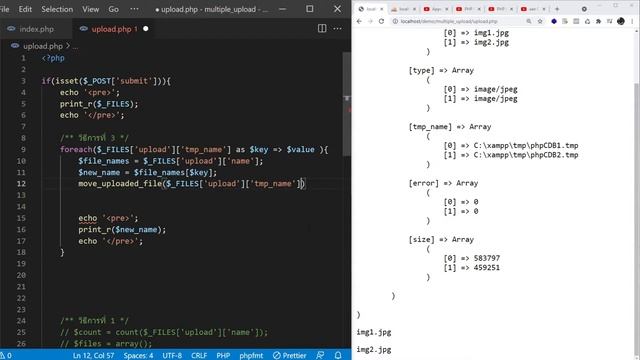Go back in the browser

tap(359, 21)
